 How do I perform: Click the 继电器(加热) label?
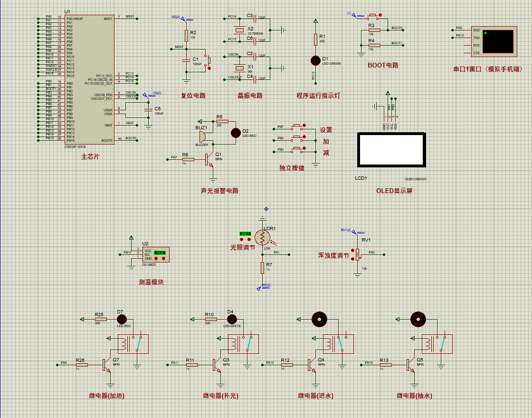107,396
